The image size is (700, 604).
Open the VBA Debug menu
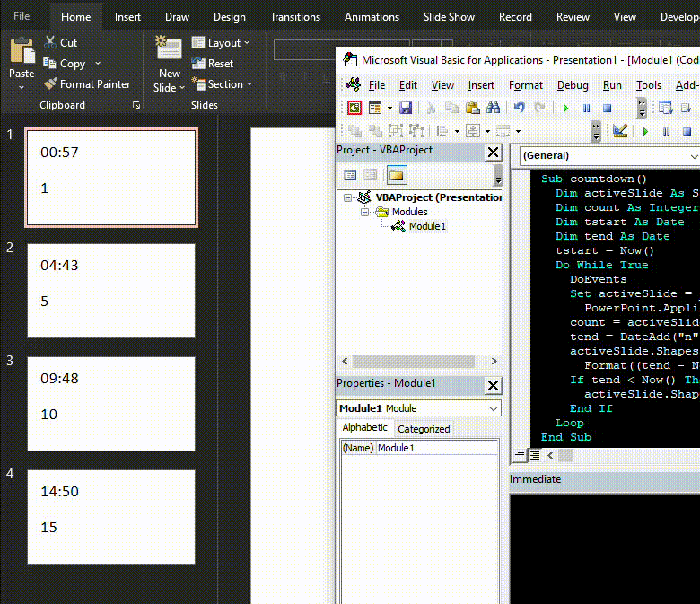[x=573, y=85]
